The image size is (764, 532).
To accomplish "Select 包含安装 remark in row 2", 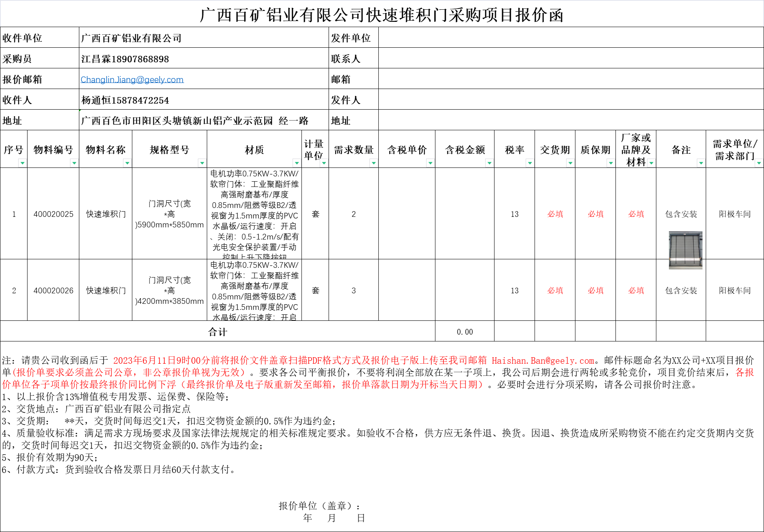I will point(681,290).
